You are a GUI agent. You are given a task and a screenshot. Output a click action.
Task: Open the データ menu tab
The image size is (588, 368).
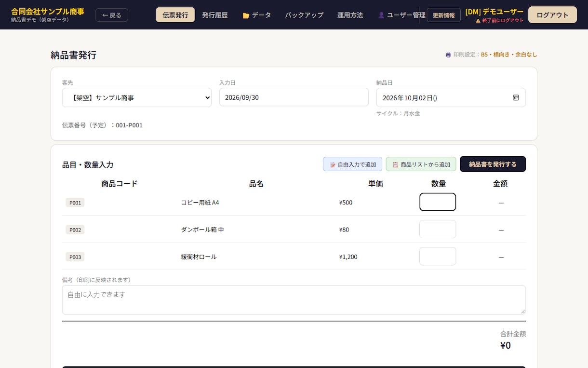tap(257, 15)
